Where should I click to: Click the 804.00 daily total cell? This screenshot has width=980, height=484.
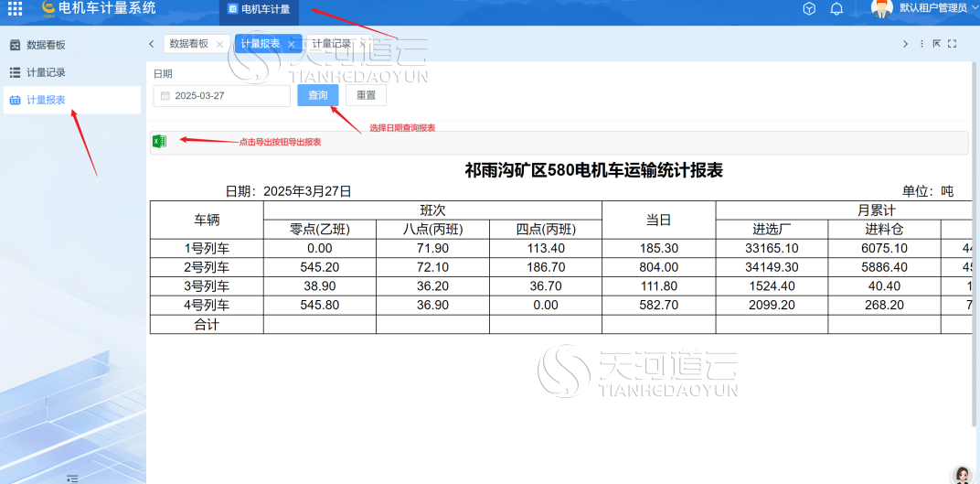click(659, 268)
